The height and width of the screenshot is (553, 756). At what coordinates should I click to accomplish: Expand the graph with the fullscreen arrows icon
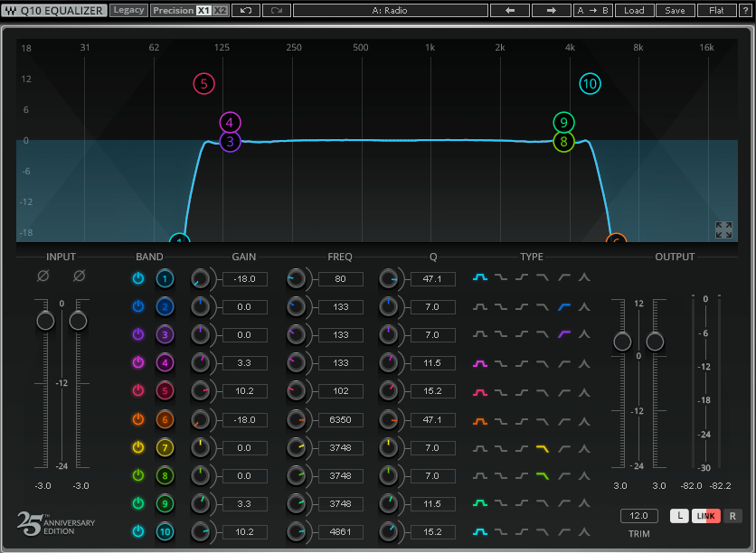coord(723,230)
